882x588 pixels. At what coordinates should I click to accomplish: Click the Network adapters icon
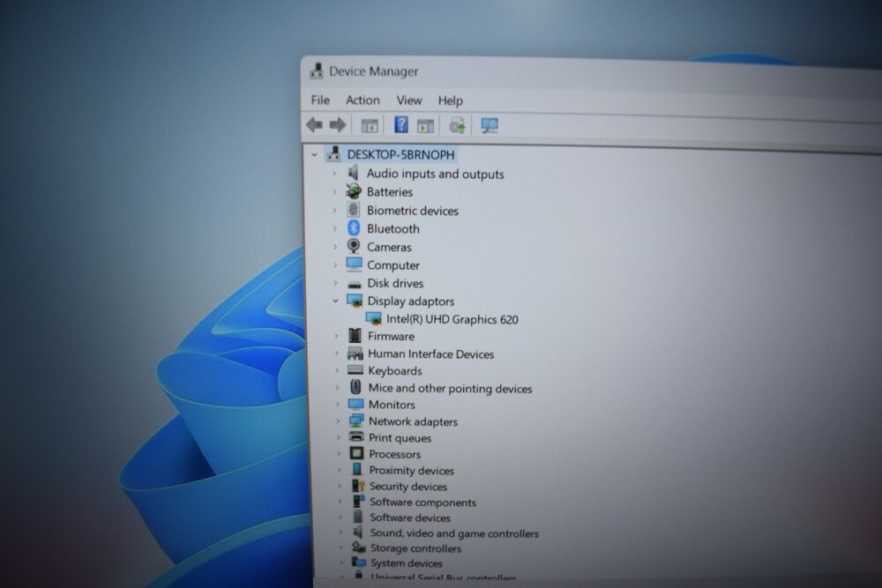click(x=356, y=421)
